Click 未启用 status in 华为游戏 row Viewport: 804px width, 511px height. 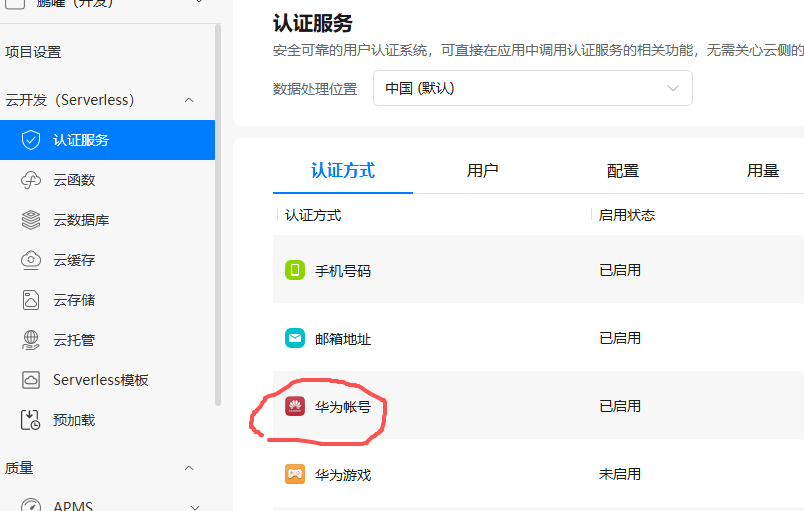click(x=619, y=474)
